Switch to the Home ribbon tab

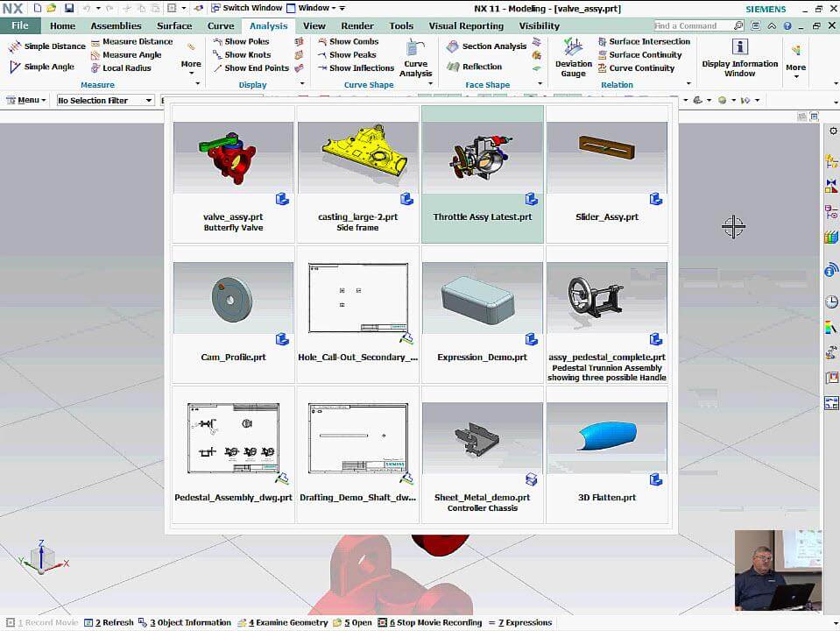63,25
